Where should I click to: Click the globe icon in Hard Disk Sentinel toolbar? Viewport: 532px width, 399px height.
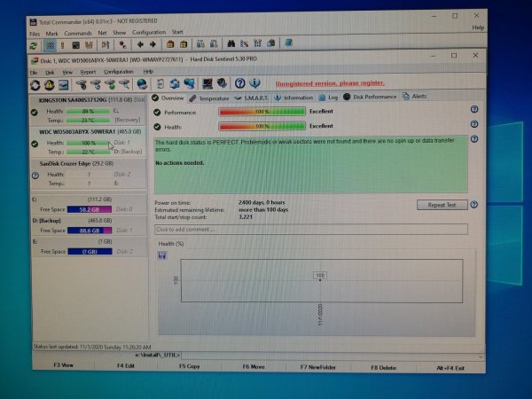pyautogui.click(x=142, y=84)
